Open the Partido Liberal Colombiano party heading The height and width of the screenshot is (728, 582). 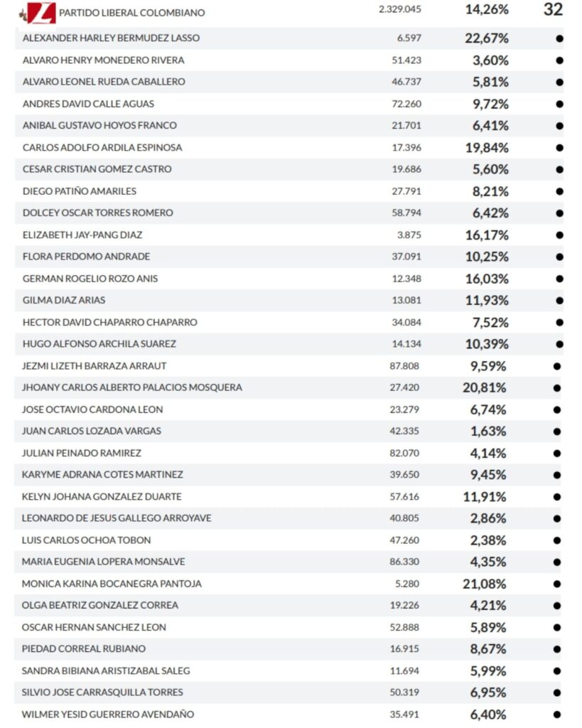pos(131,13)
